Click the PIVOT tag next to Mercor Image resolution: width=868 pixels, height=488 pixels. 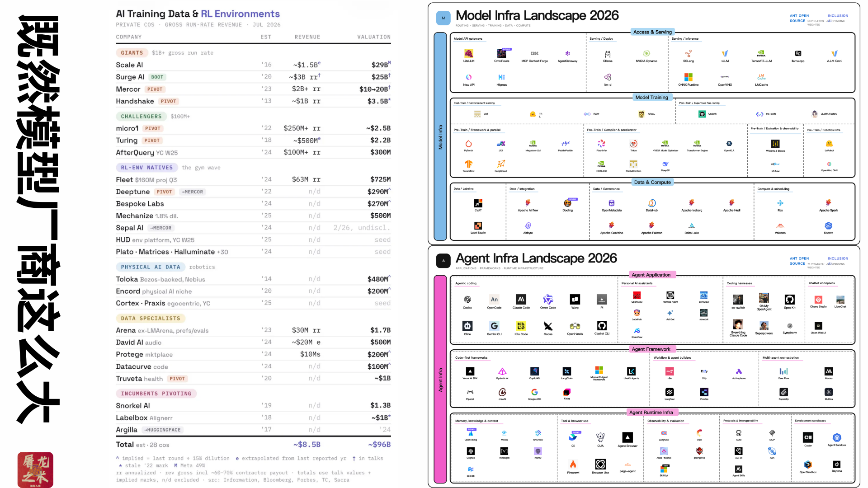coord(155,89)
